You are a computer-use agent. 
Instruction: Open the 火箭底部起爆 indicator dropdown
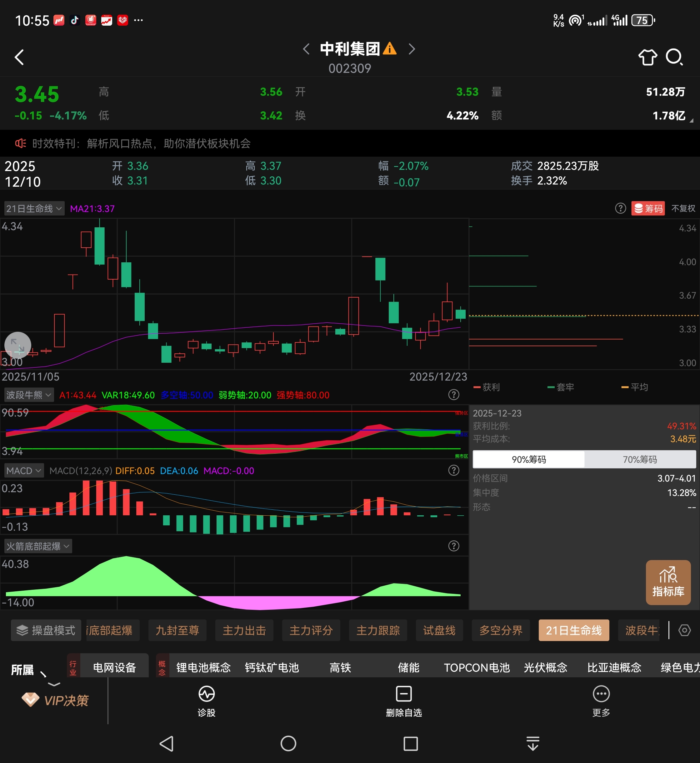click(38, 546)
